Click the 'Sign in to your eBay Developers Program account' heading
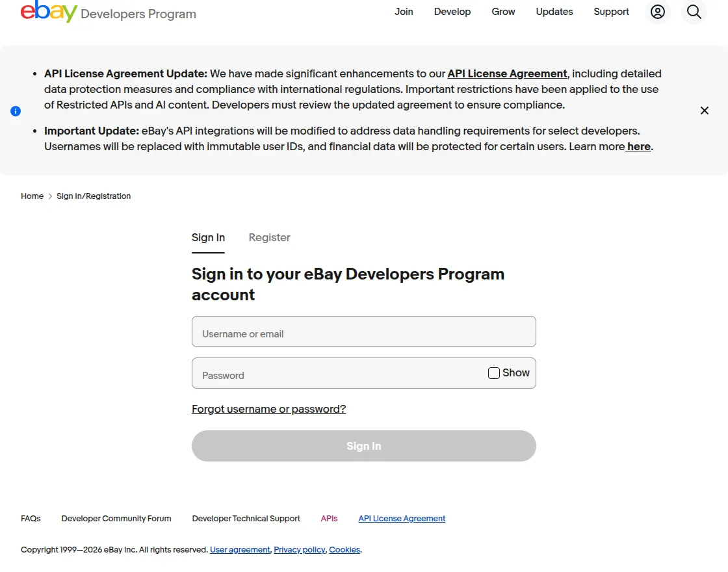728x572 pixels. pos(348,284)
